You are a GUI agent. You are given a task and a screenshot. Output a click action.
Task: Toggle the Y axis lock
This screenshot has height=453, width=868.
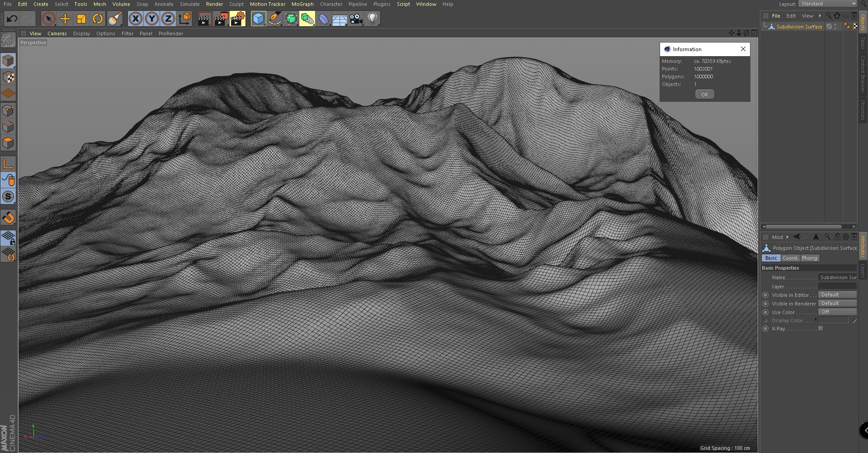point(152,19)
